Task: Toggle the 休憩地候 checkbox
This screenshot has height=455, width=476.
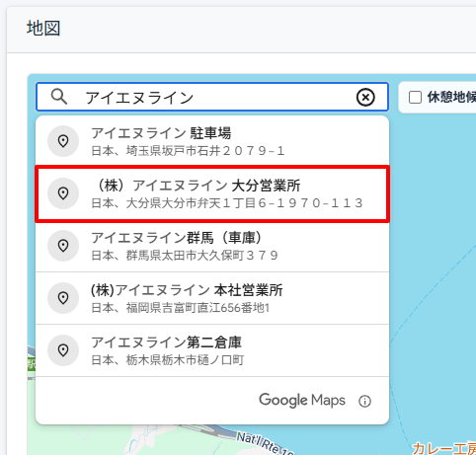Action: pyautogui.click(x=415, y=98)
